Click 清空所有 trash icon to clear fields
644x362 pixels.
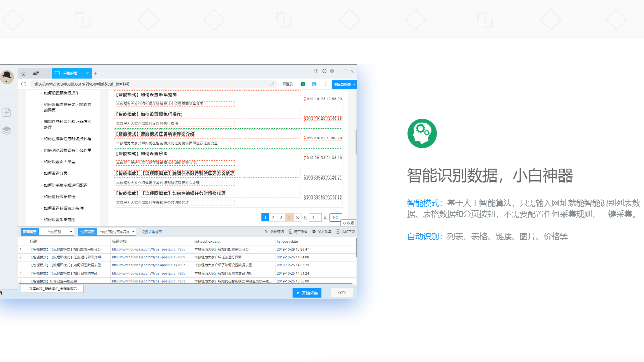click(290, 232)
